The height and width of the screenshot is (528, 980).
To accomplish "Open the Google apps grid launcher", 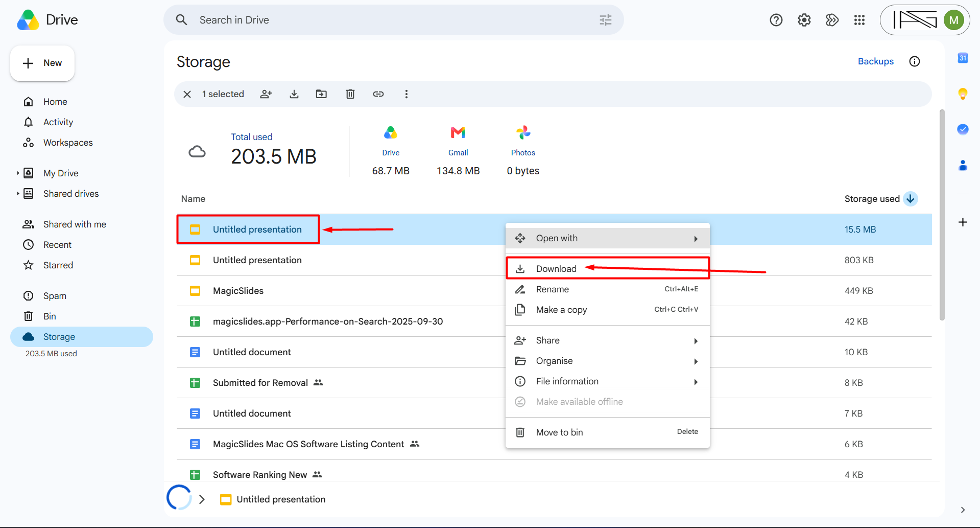I will pyautogui.click(x=859, y=20).
